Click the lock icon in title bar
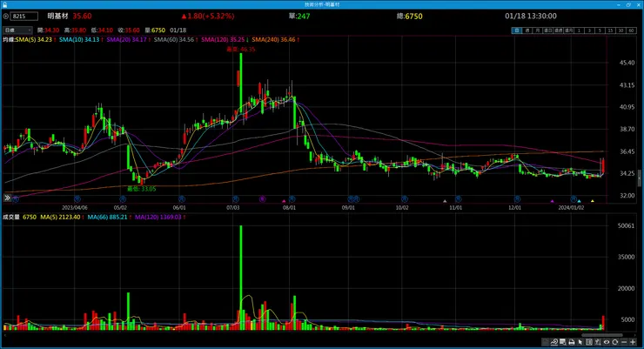The width and height of the screenshot is (644, 349). click(4, 4)
